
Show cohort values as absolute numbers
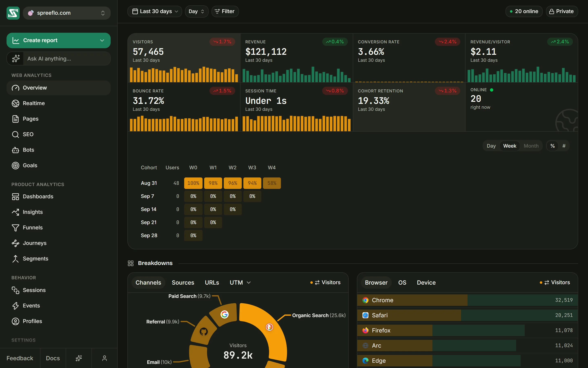coord(564,146)
